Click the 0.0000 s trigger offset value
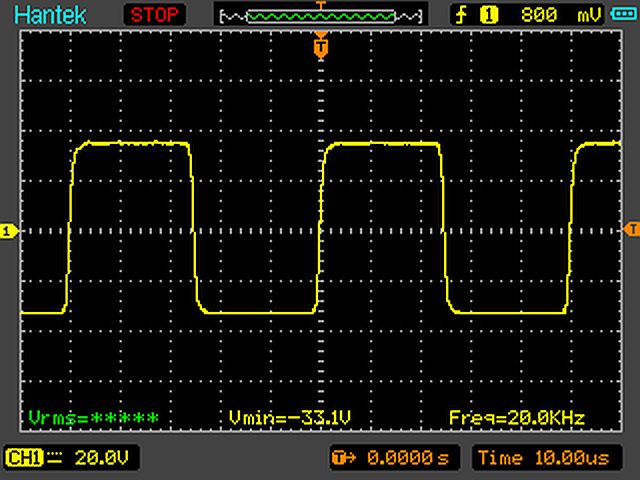This screenshot has width=640, height=480. click(407, 458)
